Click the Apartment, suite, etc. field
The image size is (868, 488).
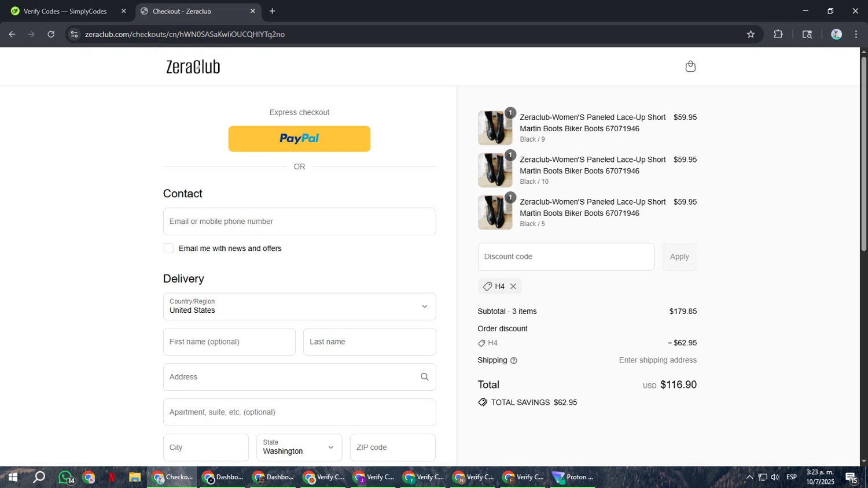pos(299,412)
